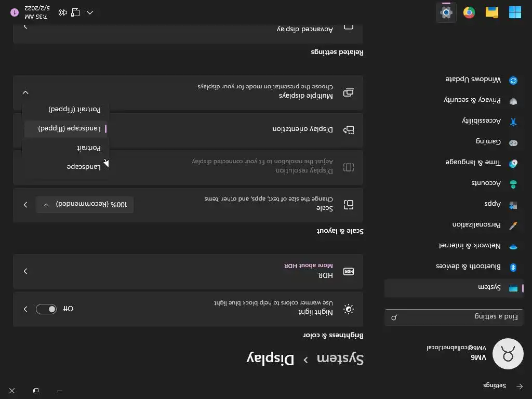Open the More about HDR link
The height and width of the screenshot is (399, 532).
point(308,265)
